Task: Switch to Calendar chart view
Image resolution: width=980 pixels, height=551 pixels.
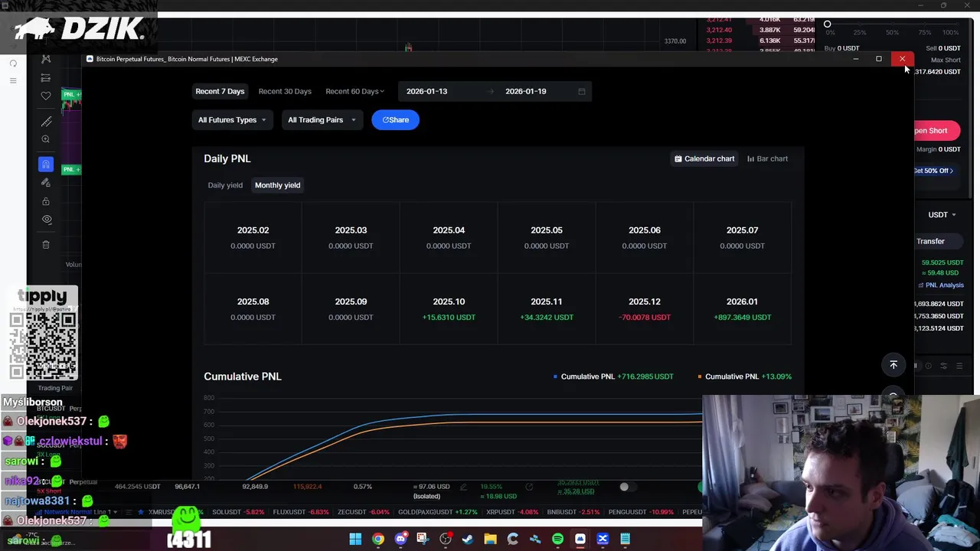Action: (704, 158)
